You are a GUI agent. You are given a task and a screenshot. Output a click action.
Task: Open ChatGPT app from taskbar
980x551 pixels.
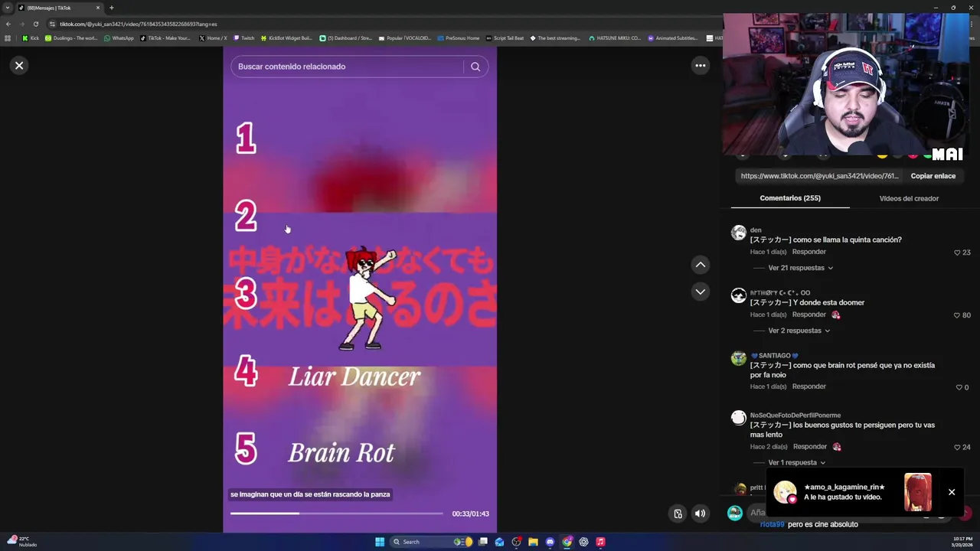point(583,542)
